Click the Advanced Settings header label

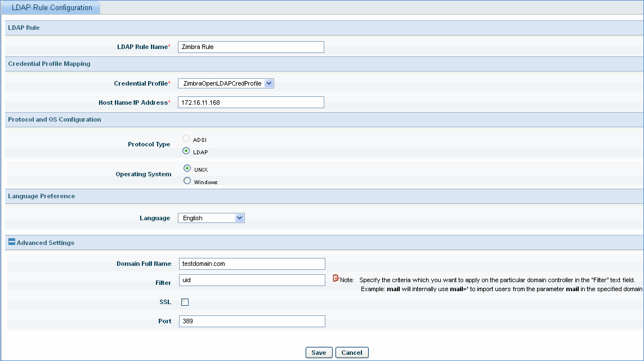click(x=46, y=243)
